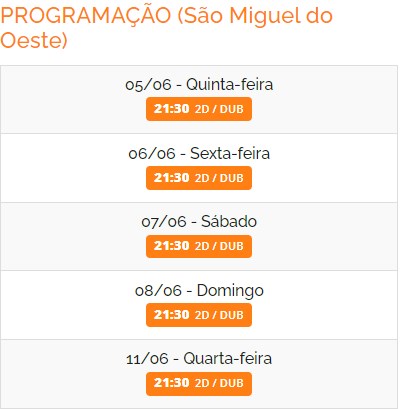Choose the 21:30 showtime on 06/06 Sexta-feira
402x409 pixels.
pos(199,178)
